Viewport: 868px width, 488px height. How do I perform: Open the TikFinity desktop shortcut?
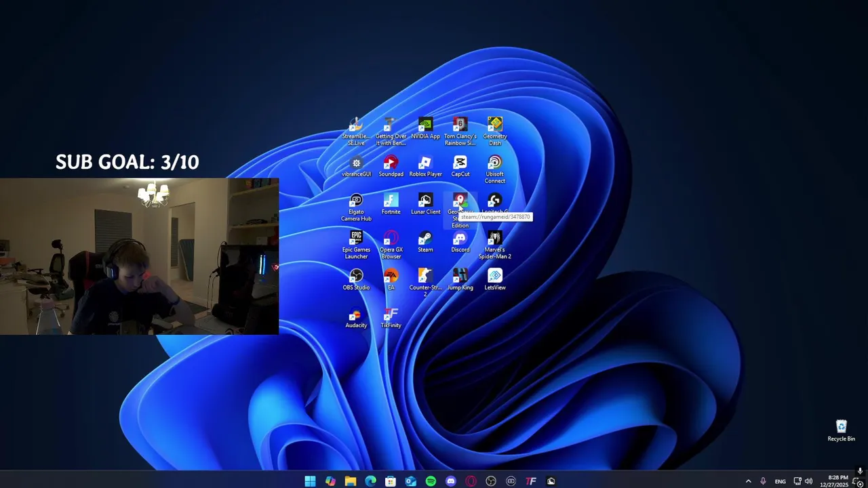coord(391,318)
